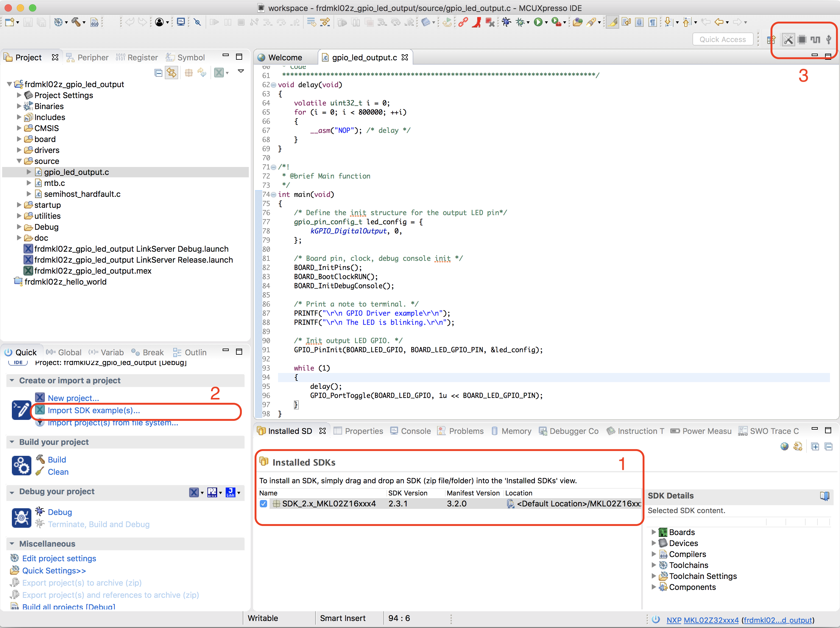The image size is (840, 628).
Task: Click the SDK Details book icon
Action: 824,496
